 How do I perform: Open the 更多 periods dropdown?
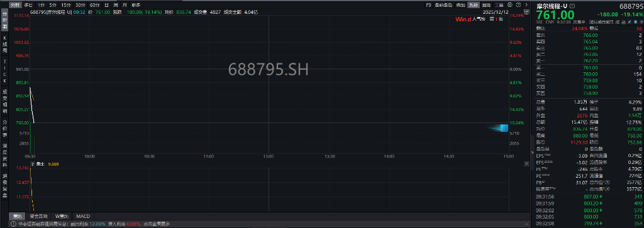pos(136,5)
